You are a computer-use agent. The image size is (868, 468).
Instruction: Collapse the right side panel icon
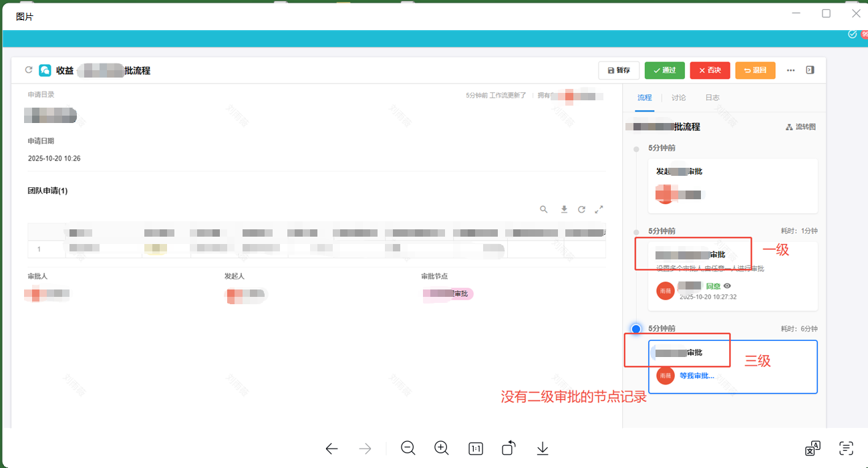click(810, 70)
